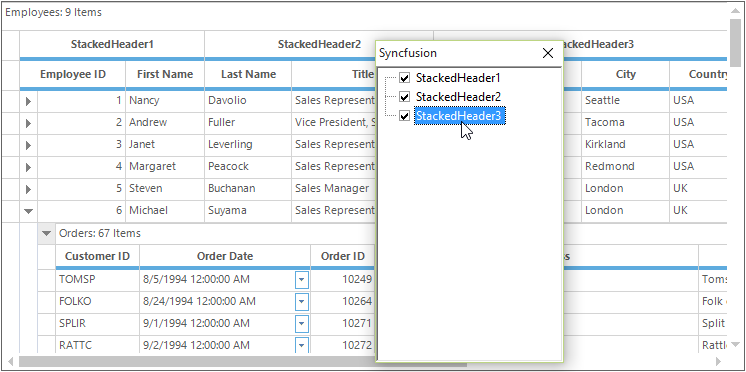Sort by the Last Name column header
Viewport: 746px width, 372px height.
click(x=248, y=74)
